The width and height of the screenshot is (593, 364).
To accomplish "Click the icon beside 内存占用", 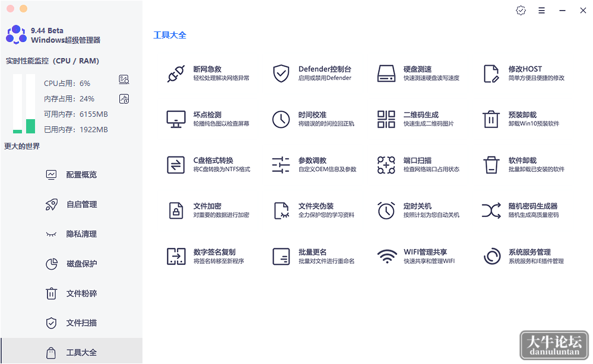I will tap(124, 99).
